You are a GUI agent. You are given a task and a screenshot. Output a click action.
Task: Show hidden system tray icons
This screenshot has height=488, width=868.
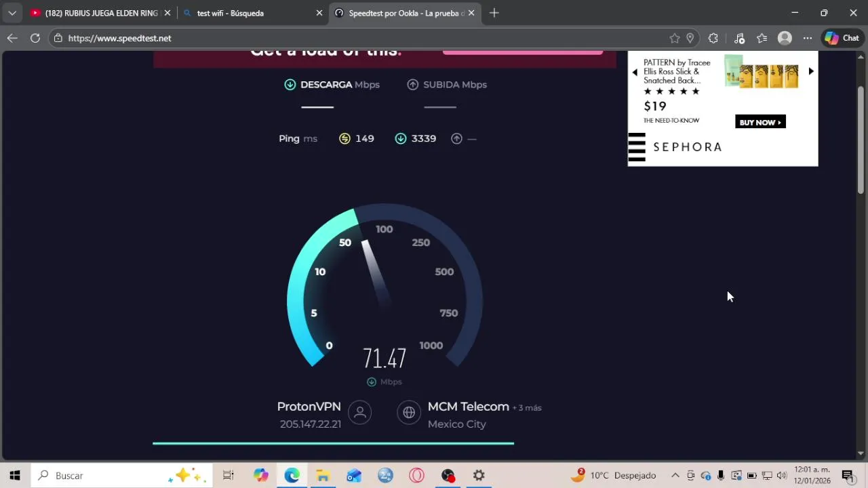tap(675, 476)
